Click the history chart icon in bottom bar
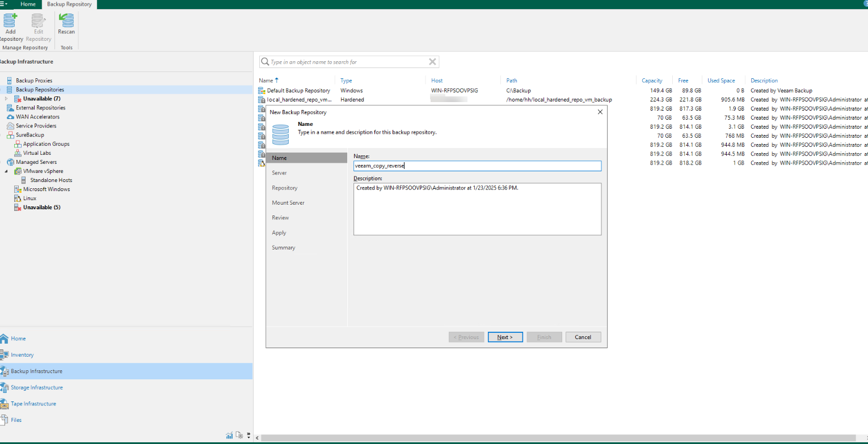 229,435
